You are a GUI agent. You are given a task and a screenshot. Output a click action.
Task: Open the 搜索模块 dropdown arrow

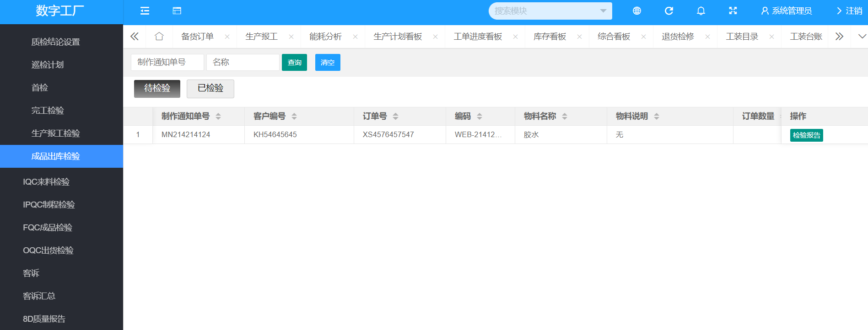pyautogui.click(x=603, y=11)
